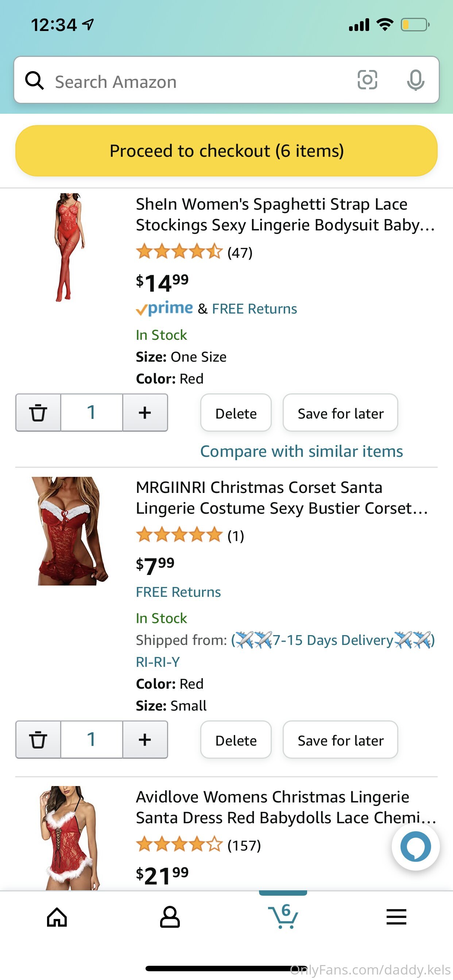Screen dimensions: 453x980
Task: Open the cart tab showing 6
Action: [283, 916]
